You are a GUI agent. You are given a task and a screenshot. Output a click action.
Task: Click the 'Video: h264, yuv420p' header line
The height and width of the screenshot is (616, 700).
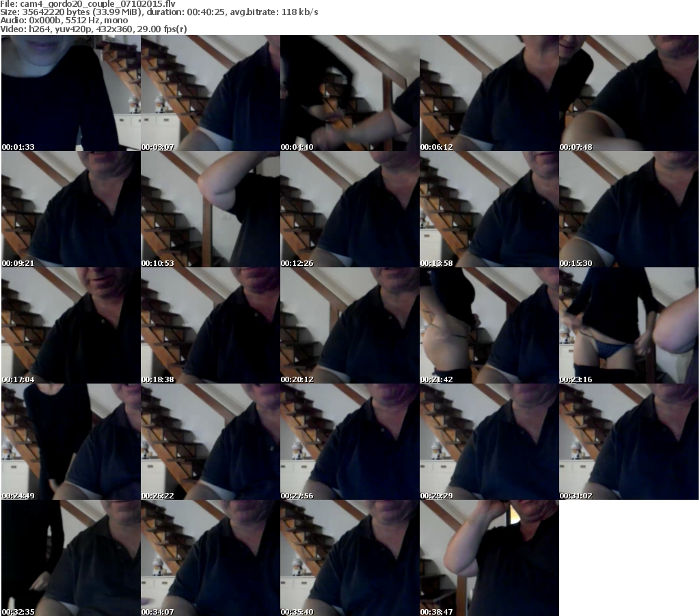[93, 29]
